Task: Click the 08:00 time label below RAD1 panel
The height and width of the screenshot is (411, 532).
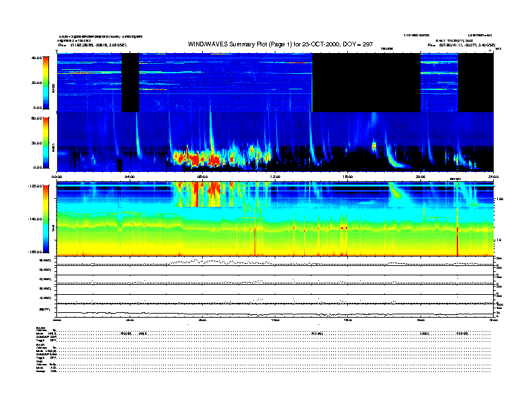Action: (x=202, y=177)
